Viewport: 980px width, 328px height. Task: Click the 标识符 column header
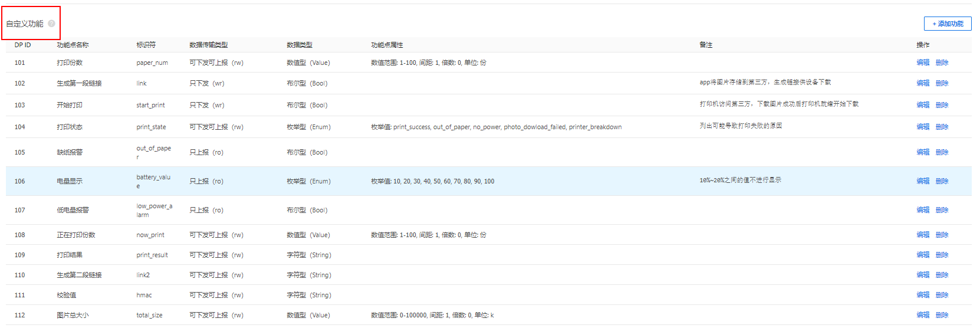[x=146, y=45]
